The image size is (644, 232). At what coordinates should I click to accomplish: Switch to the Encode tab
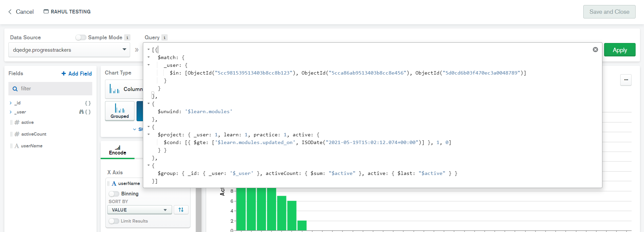117,150
